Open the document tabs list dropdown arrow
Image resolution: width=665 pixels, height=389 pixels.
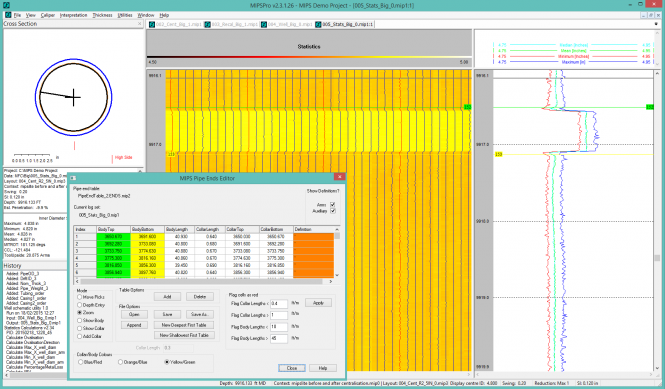tap(657, 24)
